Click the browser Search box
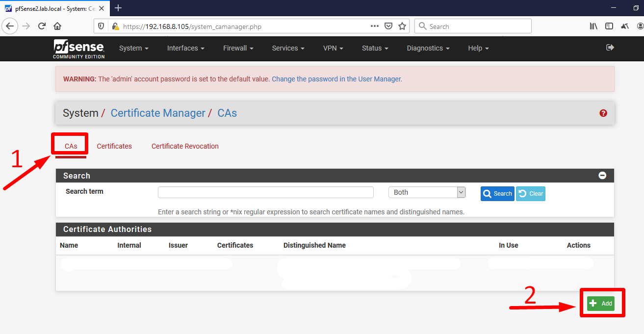Screen dimensions: 644x334 click(473, 26)
